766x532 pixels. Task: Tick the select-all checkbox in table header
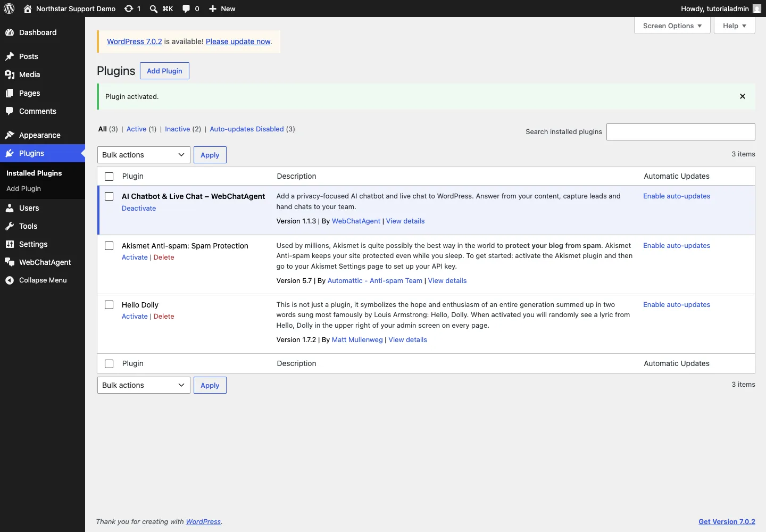[109, 177]
